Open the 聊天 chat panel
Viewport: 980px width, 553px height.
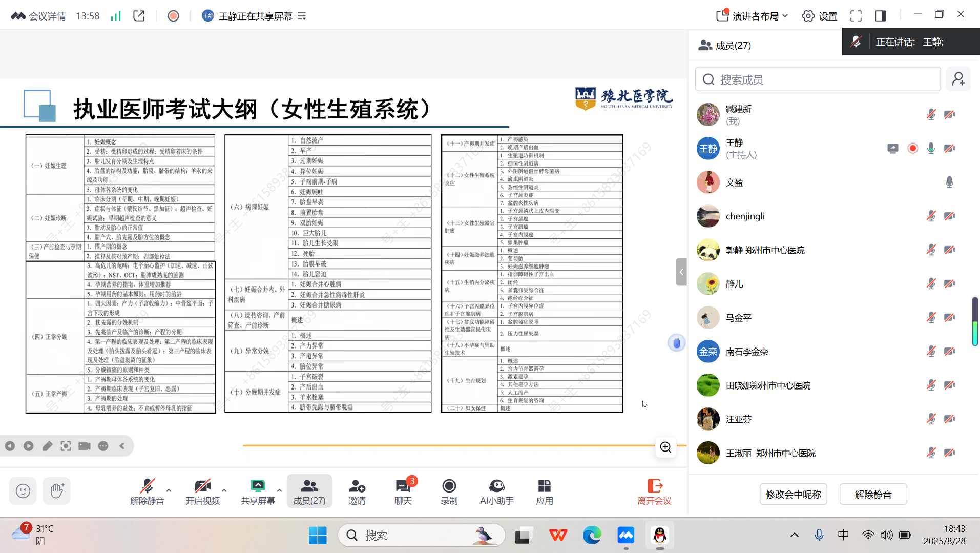tap(403, 491)
